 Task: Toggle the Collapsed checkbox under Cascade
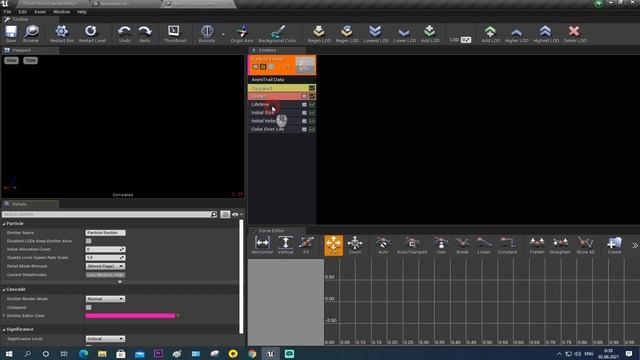tap(89, 307)
